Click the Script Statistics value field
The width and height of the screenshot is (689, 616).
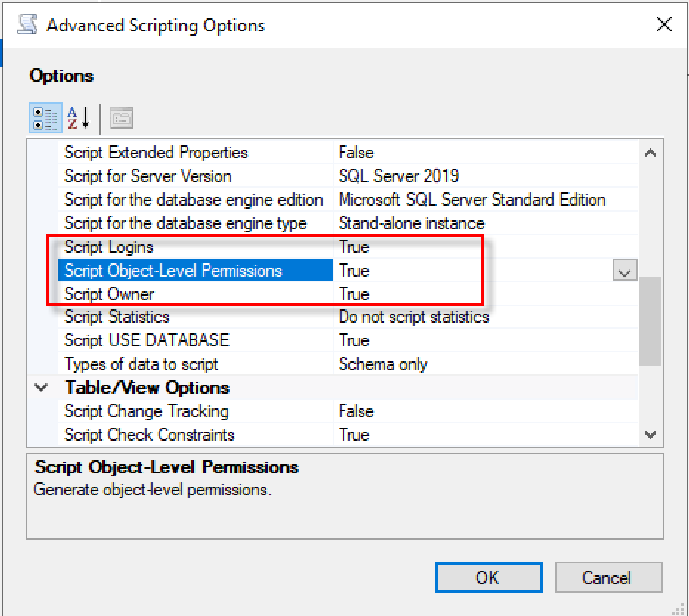pos(413,317)
